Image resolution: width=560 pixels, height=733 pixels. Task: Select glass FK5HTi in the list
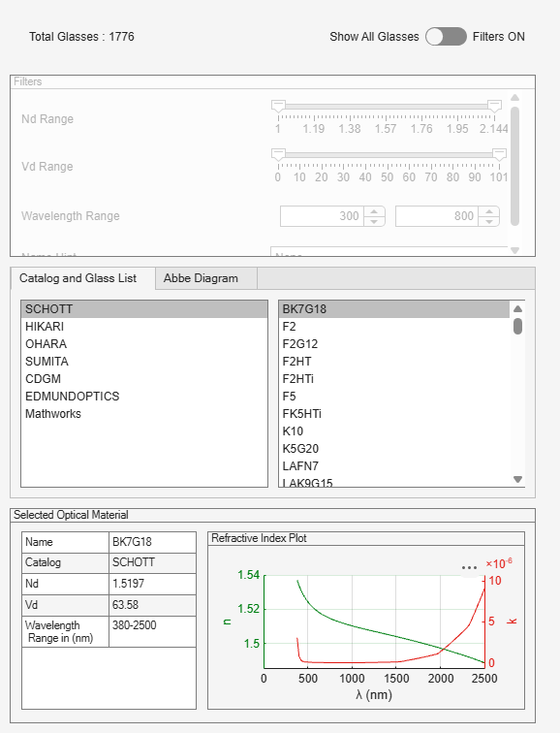coord(394,414)
